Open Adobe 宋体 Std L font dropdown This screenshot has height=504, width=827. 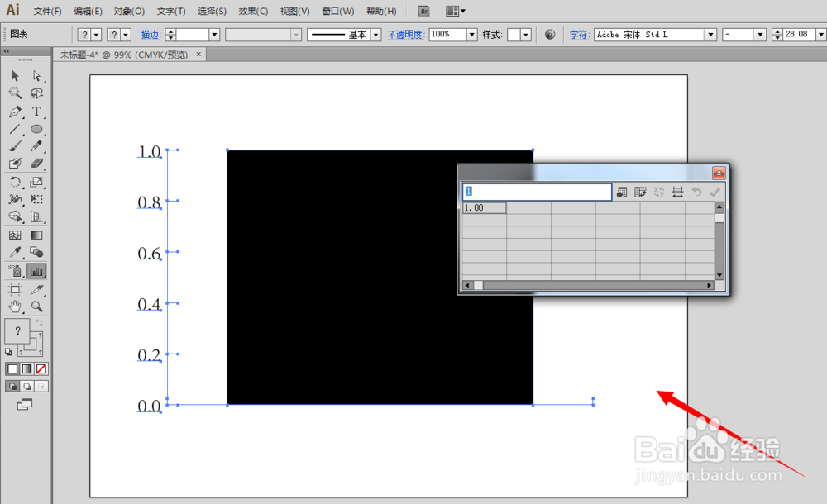coord(711,35)
